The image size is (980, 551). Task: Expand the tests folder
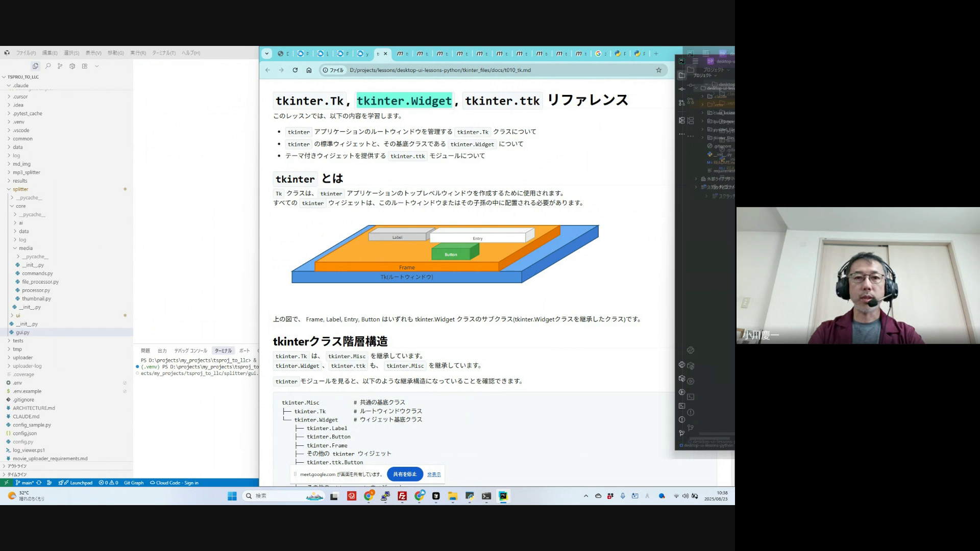pyautogui.click(x=18, y=341)
